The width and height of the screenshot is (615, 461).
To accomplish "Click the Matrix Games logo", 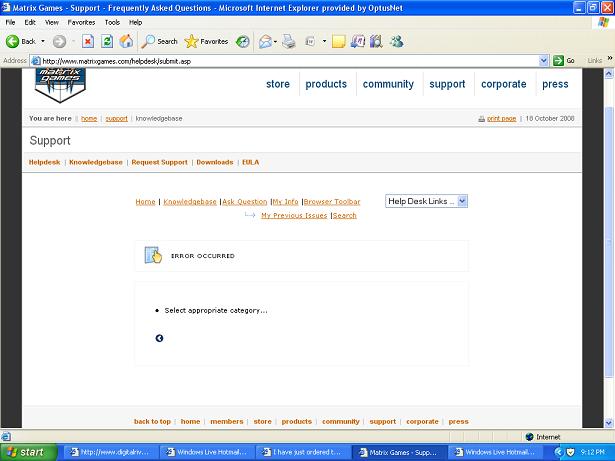I will tap(60, 85).
